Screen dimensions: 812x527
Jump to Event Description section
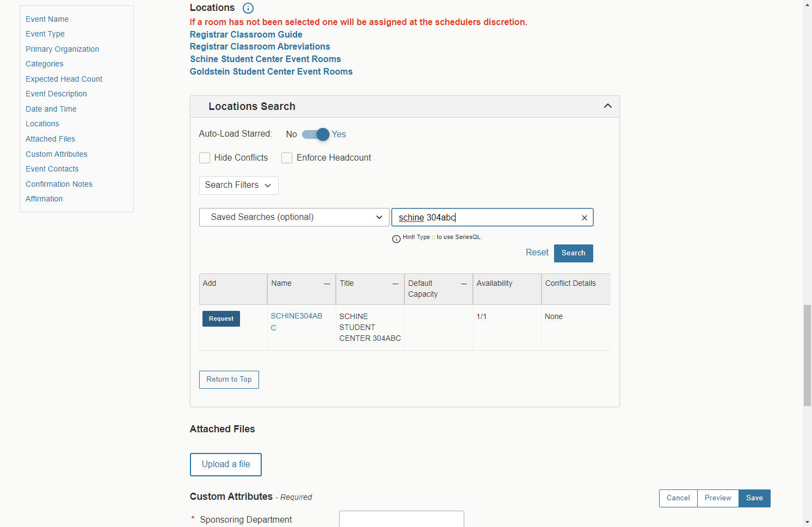tap(56, 94)
